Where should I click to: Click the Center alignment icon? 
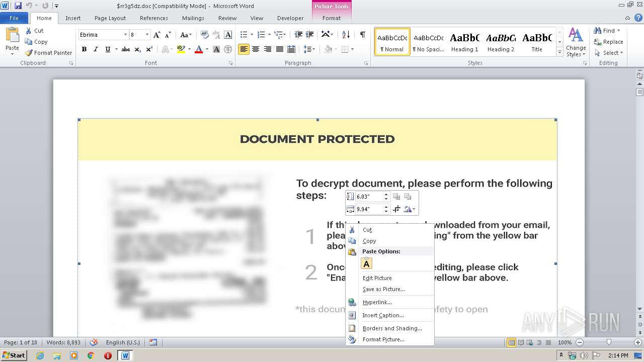pyautogui.click(x=256, y=49)
